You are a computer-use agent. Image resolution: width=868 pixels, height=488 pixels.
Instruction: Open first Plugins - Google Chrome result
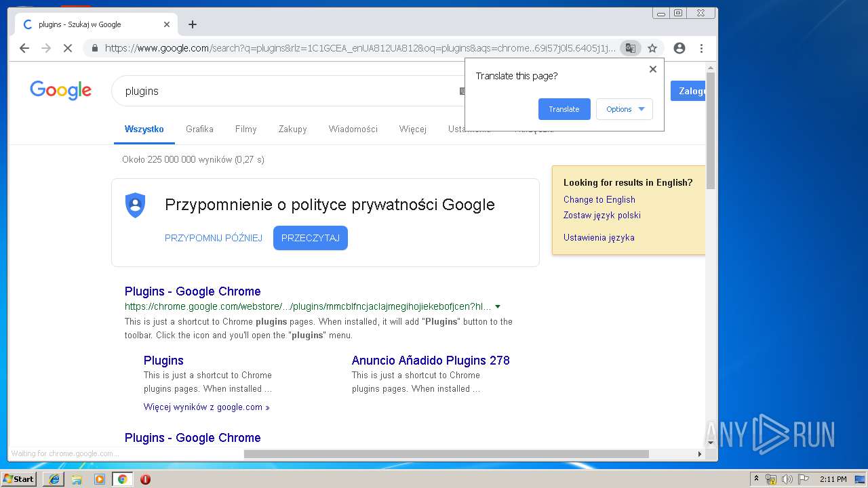(193, 291)
